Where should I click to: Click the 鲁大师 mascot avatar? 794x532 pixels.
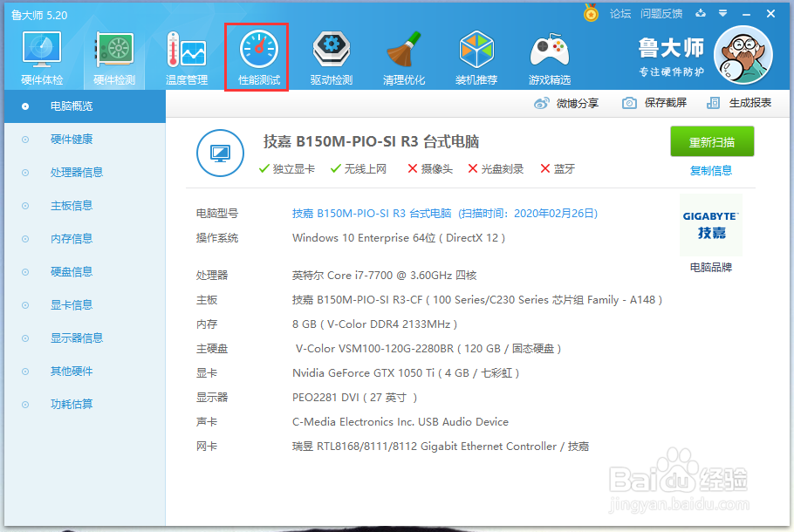coord(743,55)
